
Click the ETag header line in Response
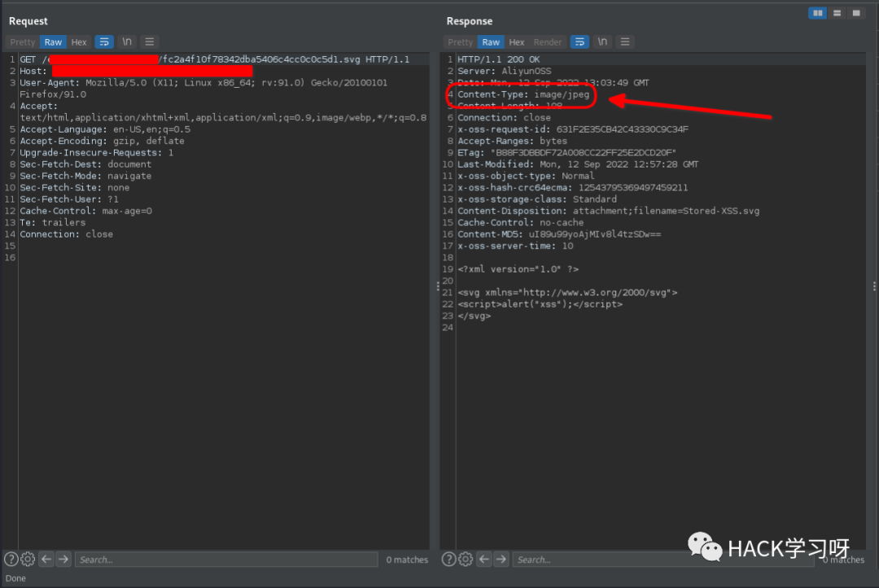(x=566, y=153)
